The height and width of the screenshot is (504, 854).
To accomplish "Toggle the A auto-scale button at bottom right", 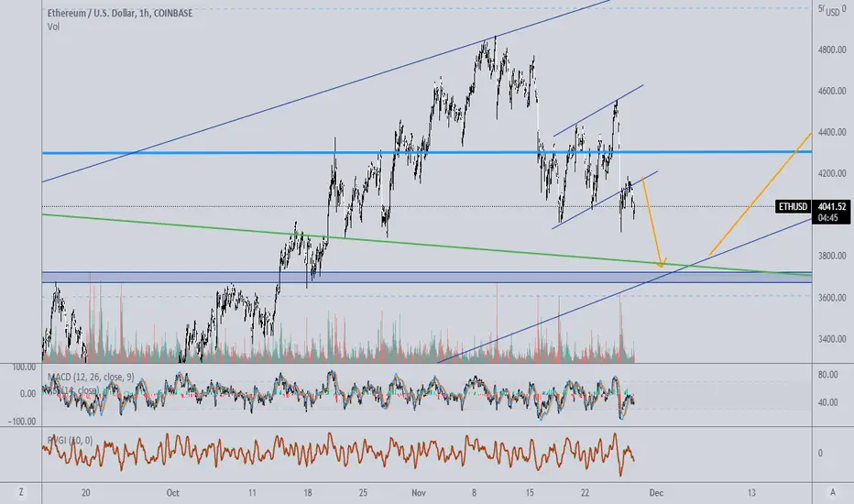I will click(x=833, y=492).
